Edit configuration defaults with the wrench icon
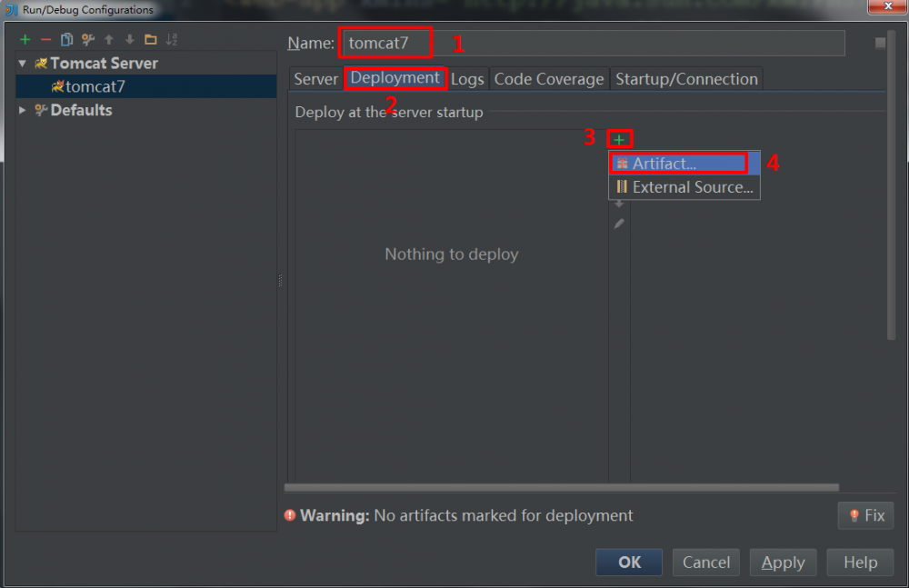The height and width of the screenshot is (588, 909). 85,39
